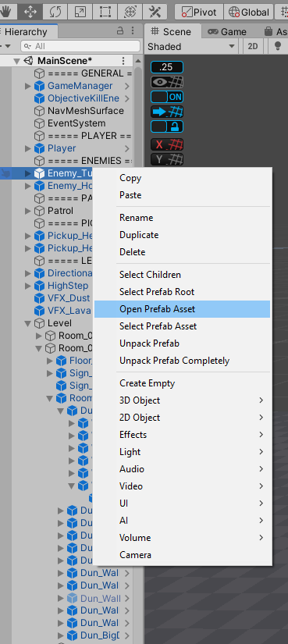Viewport: 288px width, 644px height.
Task: Open custom editor tools icon
Action: [155, 12]
